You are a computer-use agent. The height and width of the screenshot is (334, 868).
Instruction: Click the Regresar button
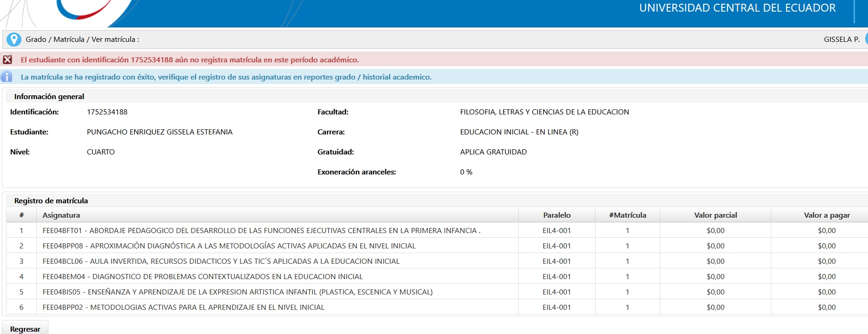(25, 328)
